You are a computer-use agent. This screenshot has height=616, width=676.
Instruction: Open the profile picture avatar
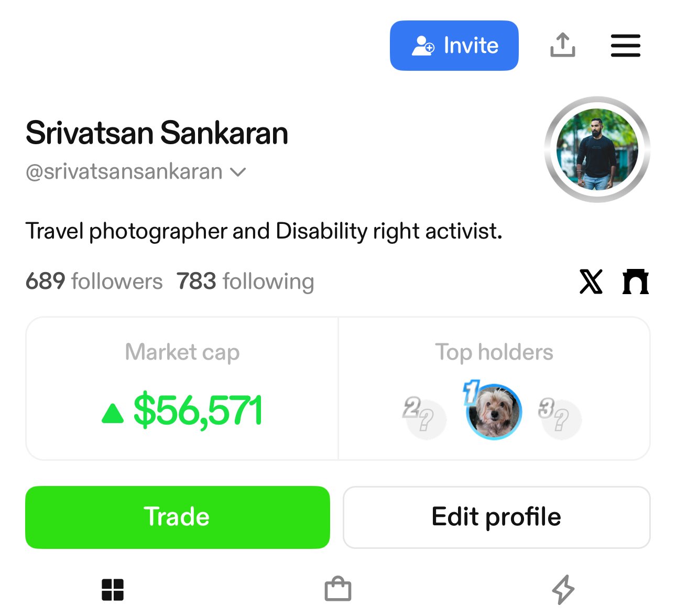(597, 149)
